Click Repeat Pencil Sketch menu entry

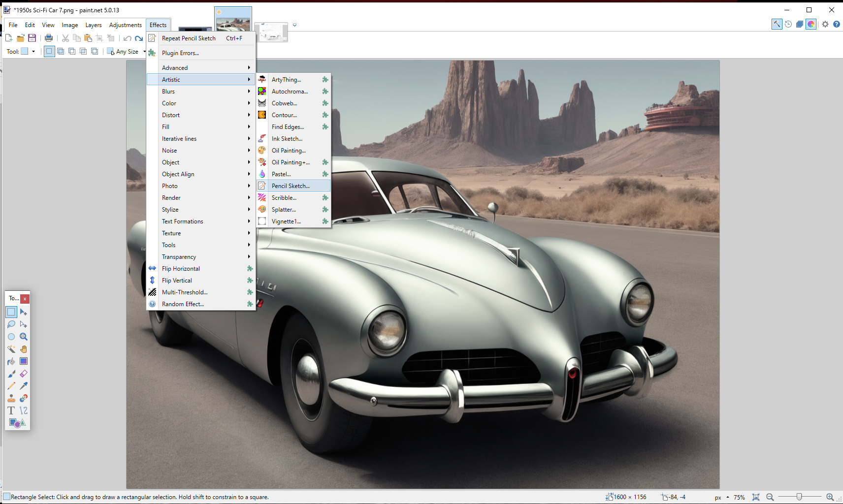(x=201, y=38)
